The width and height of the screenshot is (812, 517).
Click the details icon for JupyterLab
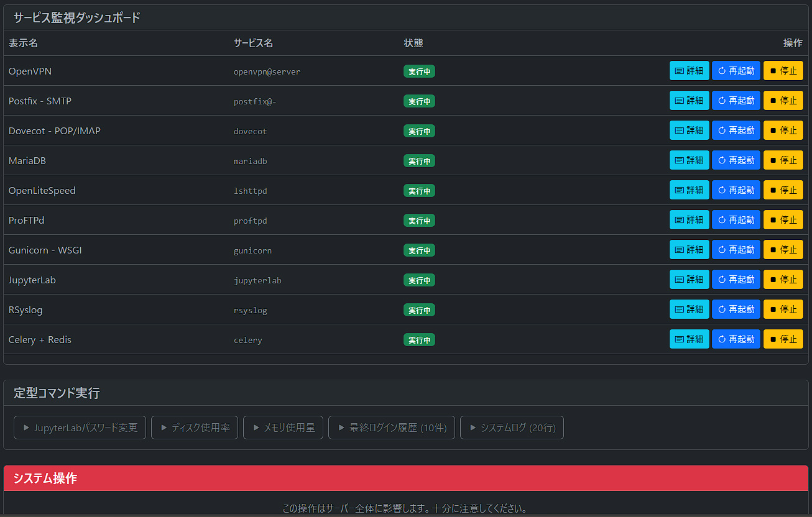pyautogui.click(x=679, y=279)
